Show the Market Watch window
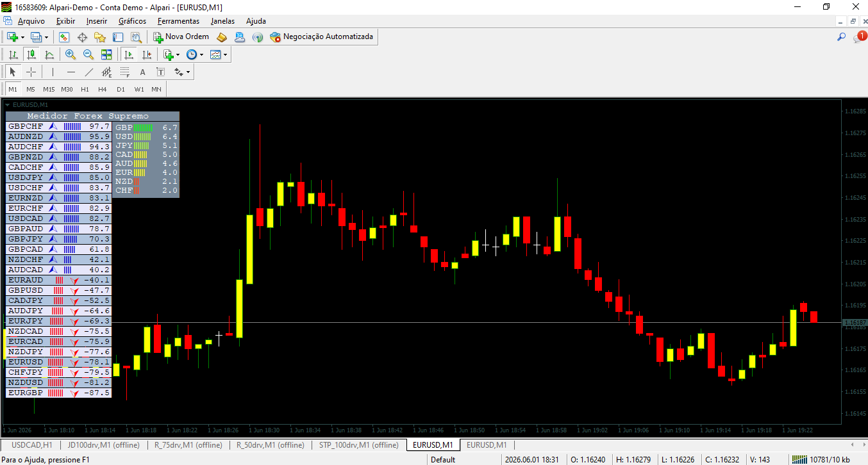The height and width of the screenshot is (465, 868). 64,37
